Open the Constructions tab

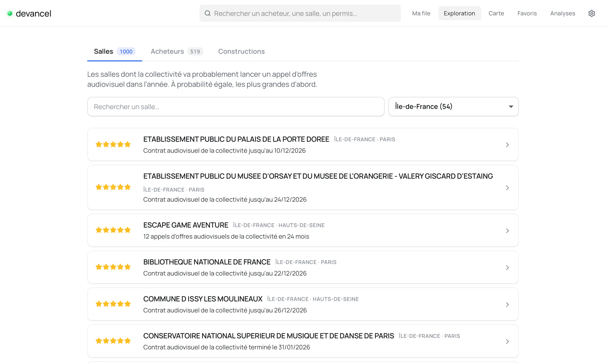(x=241, y=52)
